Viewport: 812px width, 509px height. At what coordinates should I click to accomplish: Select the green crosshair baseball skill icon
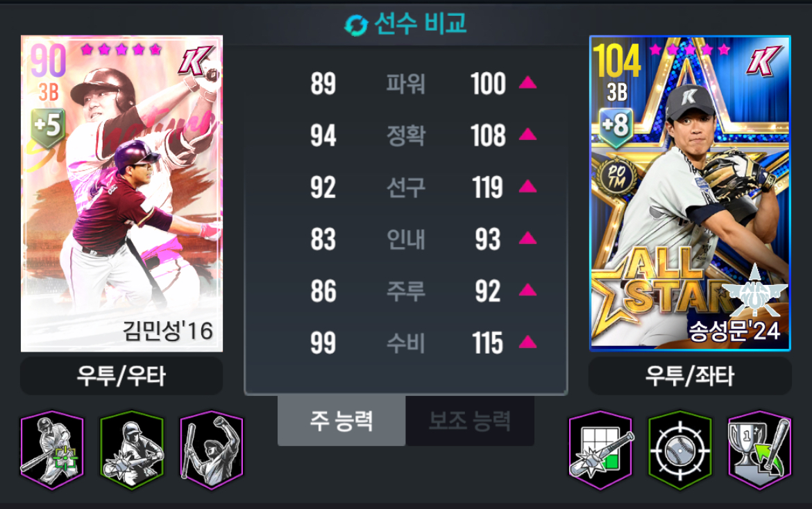[680, 449]
